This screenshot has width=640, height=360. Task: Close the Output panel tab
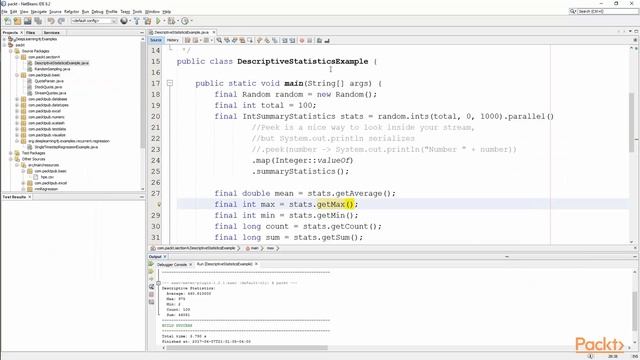pos(165,257)
